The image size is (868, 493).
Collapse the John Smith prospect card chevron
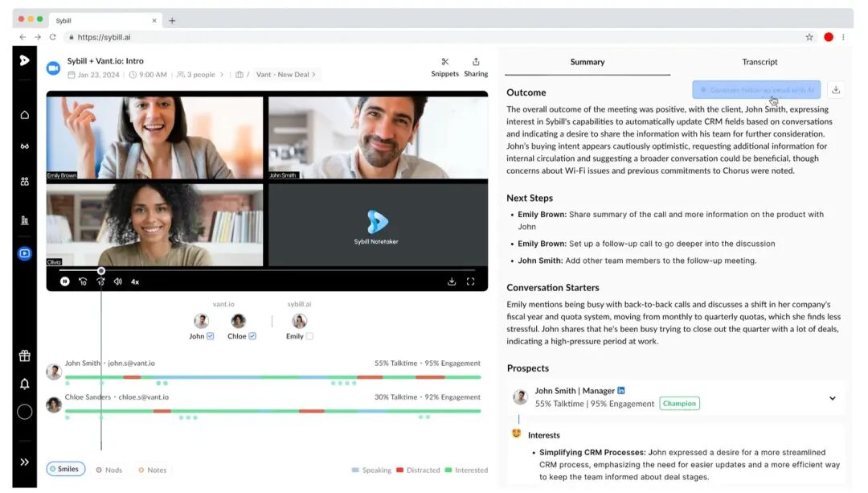(832, 398)
